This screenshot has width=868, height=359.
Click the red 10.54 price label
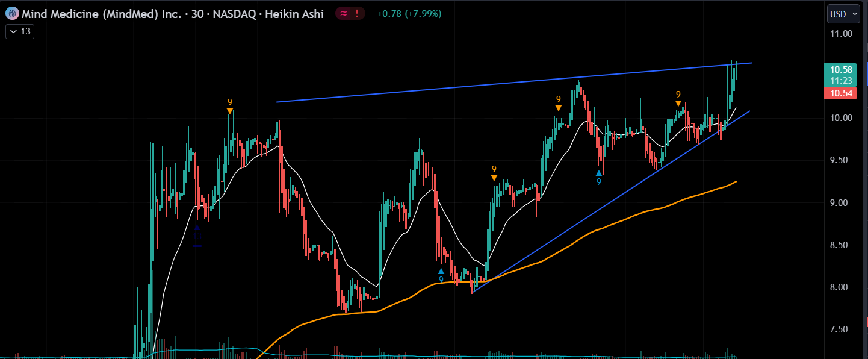(840, 93)
